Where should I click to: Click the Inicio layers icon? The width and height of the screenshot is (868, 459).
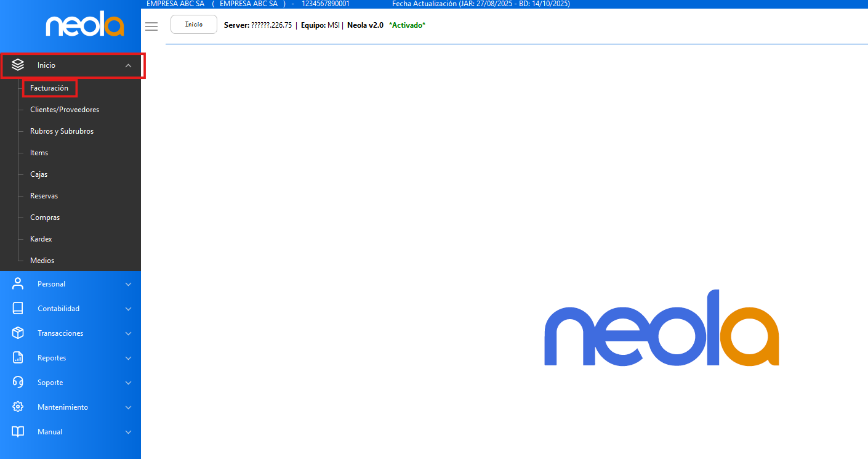18,65
